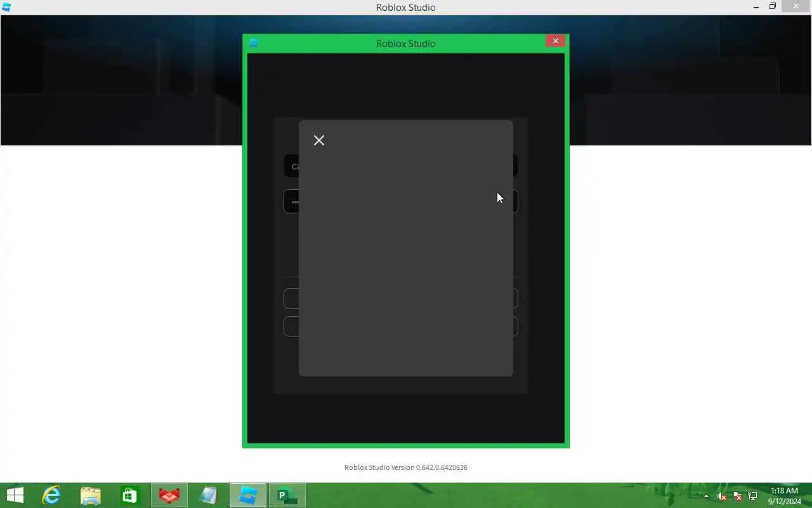Dismiss the dark popup with its X icon

pos(319,140)
